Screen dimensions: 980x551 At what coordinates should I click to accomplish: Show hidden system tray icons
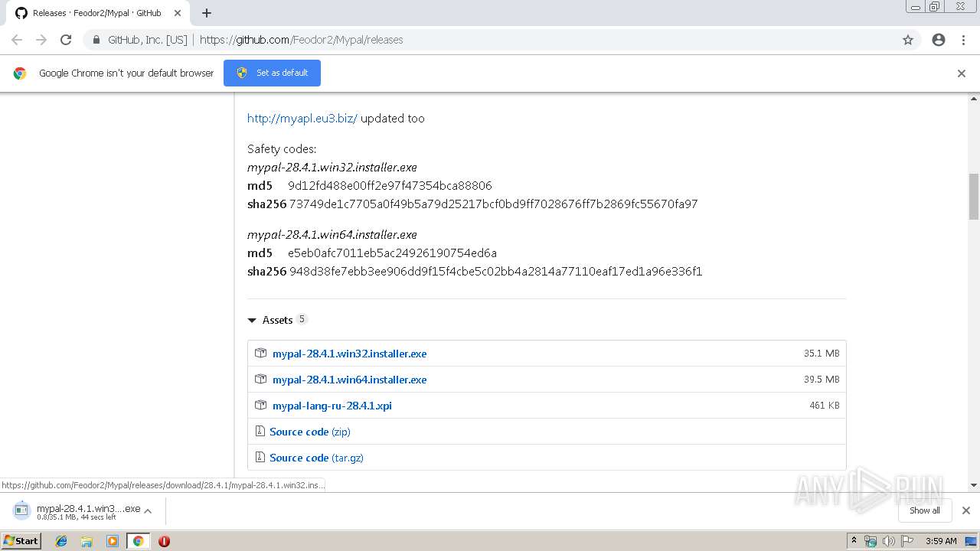854,541
